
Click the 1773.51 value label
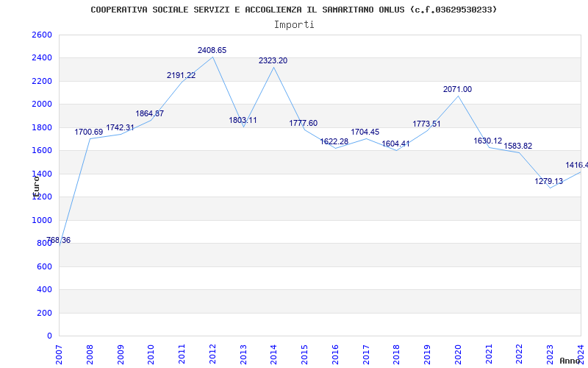426,124
